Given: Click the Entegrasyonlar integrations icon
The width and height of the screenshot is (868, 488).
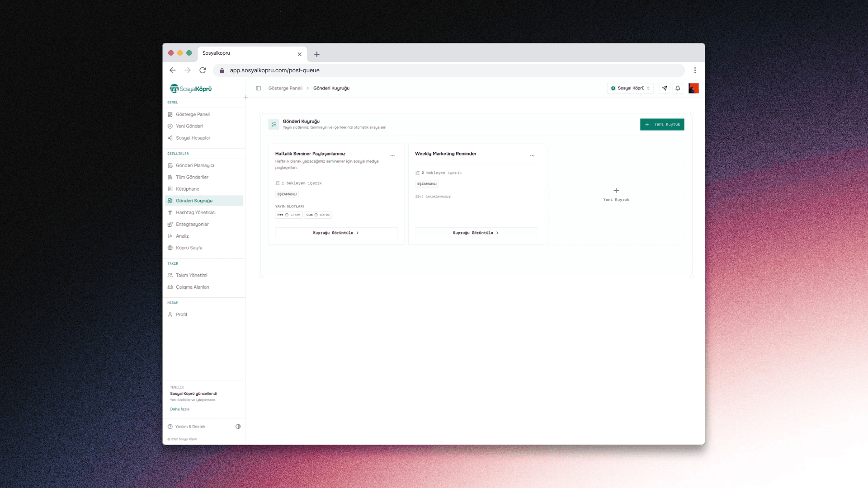Looking at the screenshot, I should (170, 225).
